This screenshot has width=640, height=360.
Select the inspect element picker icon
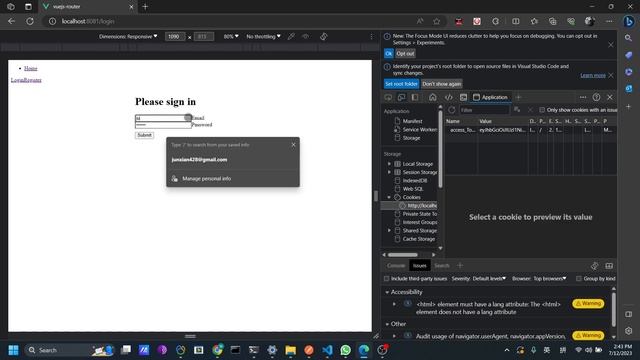point(388,97)
